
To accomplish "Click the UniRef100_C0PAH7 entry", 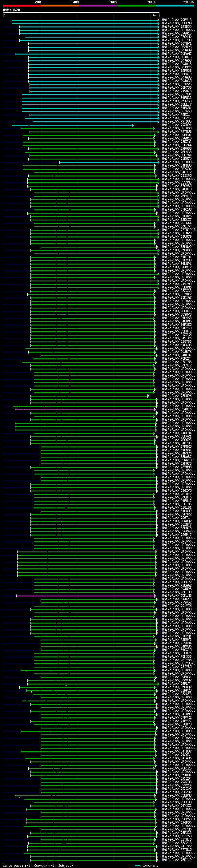I will pyautogui.click(x=177, y=54).
